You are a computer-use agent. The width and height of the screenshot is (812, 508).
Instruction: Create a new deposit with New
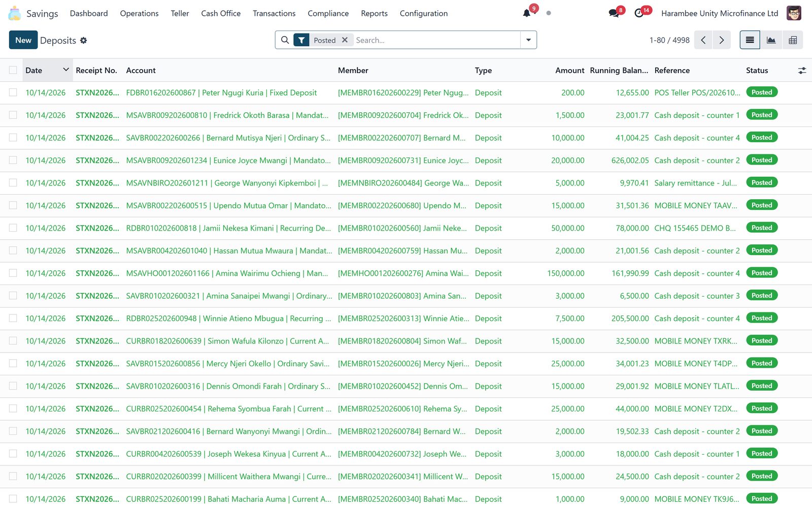[23, 40]
